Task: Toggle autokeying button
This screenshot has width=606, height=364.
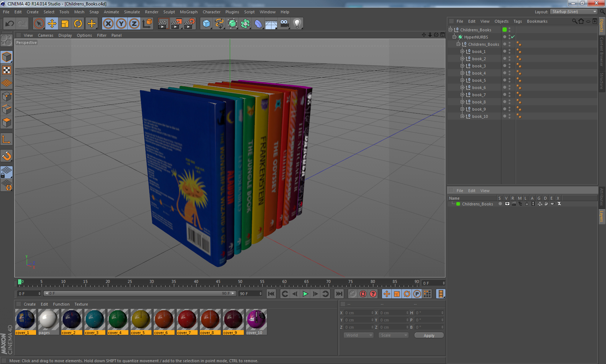Action: [363, 294]
